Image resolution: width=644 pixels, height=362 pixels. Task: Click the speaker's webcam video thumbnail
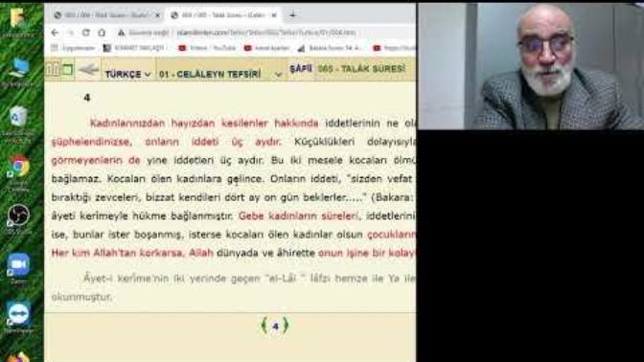click(x=530, y=66)
